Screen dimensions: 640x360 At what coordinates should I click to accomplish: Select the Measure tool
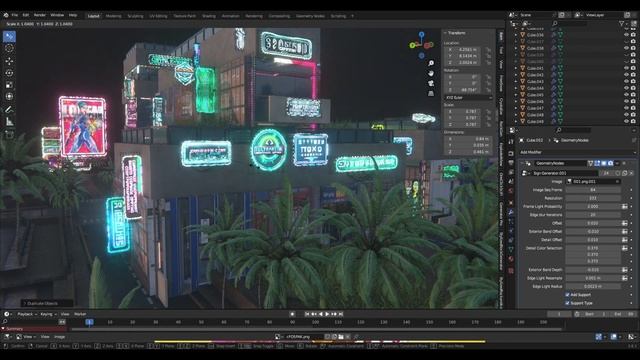pyautogui.click(x=9, y=122)
